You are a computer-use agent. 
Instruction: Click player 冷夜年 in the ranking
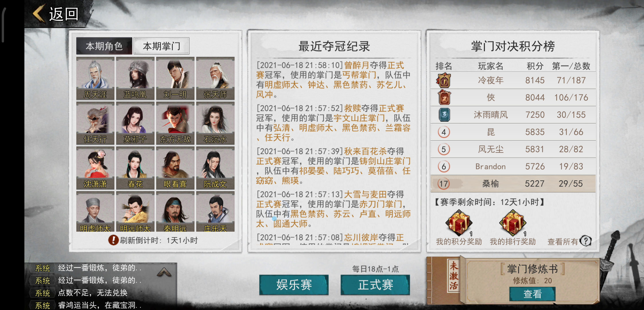coord(490,80)
